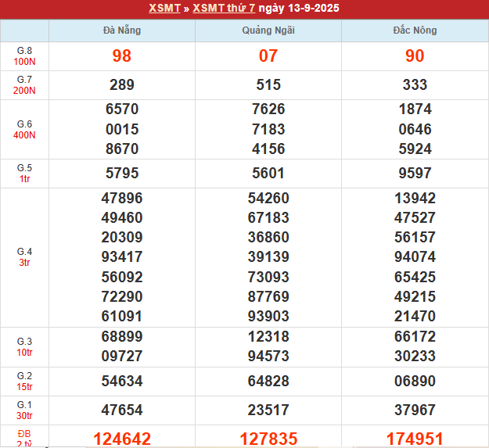Viewport: 489px width, 448px height.
Task: Click G.4 number 36860
Action: (268, 238)
